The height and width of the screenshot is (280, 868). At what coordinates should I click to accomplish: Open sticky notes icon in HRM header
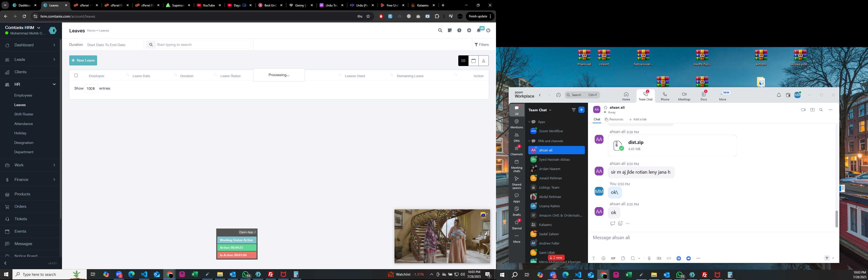click(x=450, y=30)
